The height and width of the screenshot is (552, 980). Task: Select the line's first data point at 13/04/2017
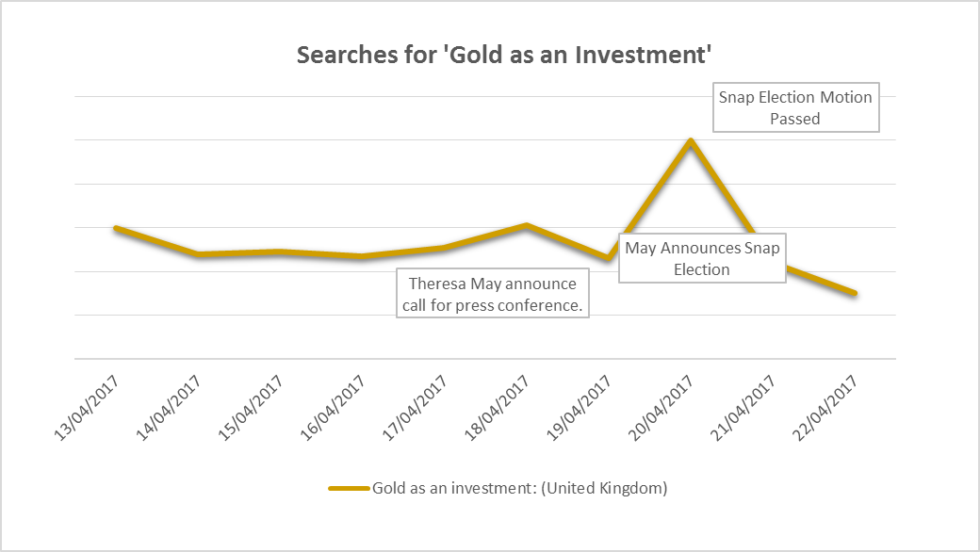tap(115, 228)
